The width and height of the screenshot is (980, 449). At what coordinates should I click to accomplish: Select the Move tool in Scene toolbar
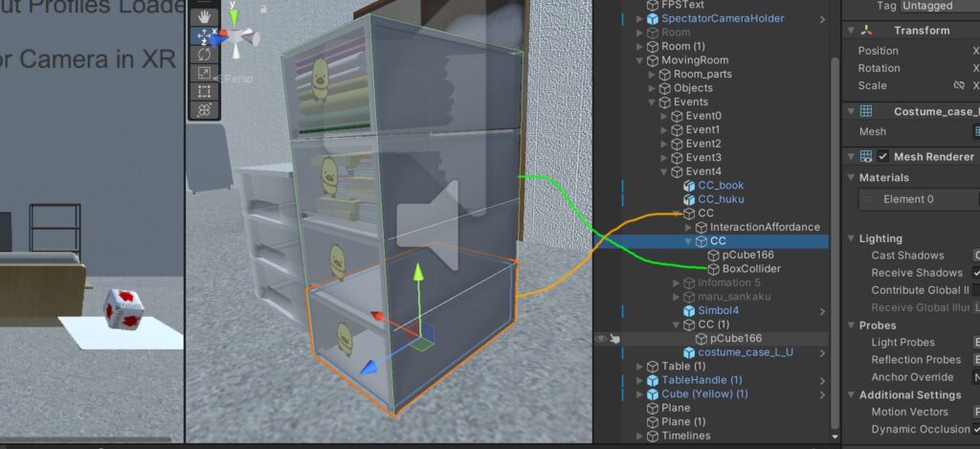(x=204, y=35)
